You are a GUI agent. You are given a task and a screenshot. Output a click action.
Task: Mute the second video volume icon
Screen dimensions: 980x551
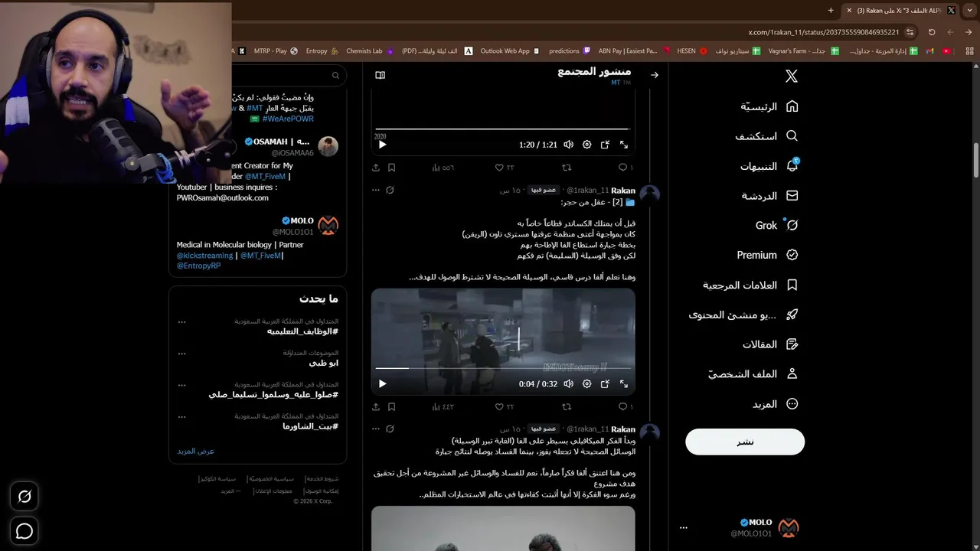click(x=568, y=383)
